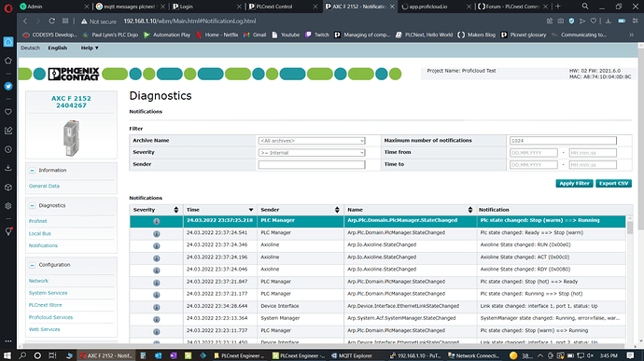The image size is (644, 361).
Task: Open browser tab search magnifier
Action: (x=585, y=7)
